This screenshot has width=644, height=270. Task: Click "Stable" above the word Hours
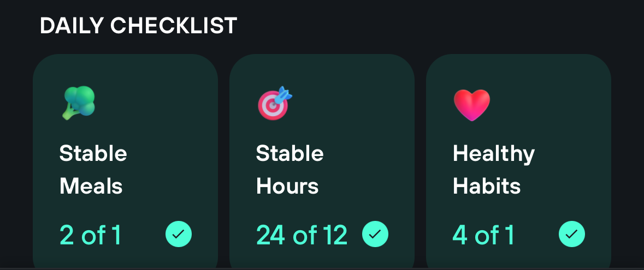289,154
